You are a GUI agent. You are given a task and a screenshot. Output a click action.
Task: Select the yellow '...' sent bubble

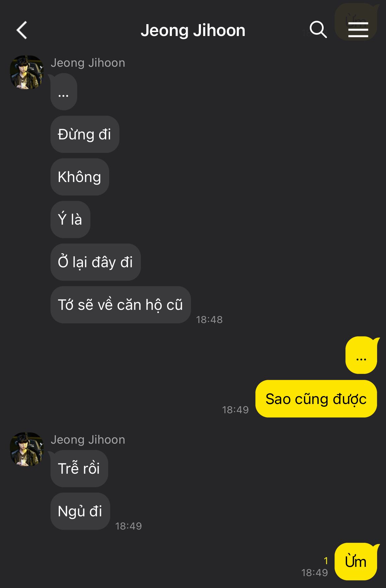(361, 355)
